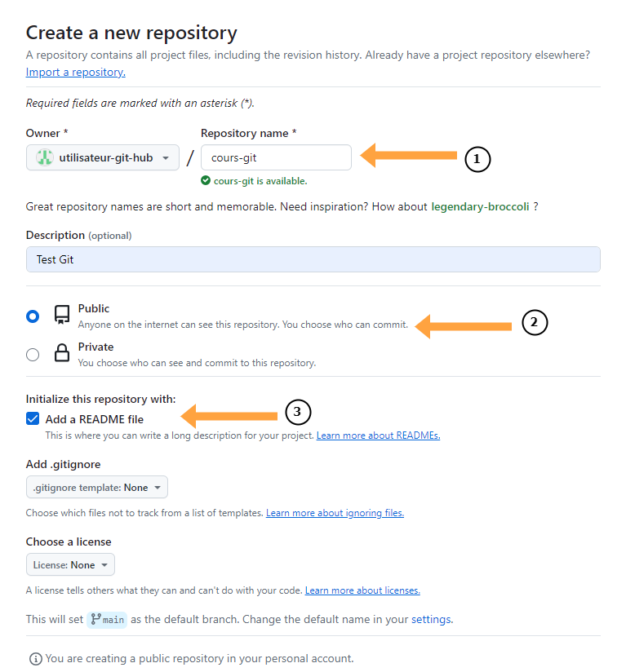Select the Public visibility radio button
Image resolution: width=626 pixels, height=672 pixels.
tap(33, 316)
